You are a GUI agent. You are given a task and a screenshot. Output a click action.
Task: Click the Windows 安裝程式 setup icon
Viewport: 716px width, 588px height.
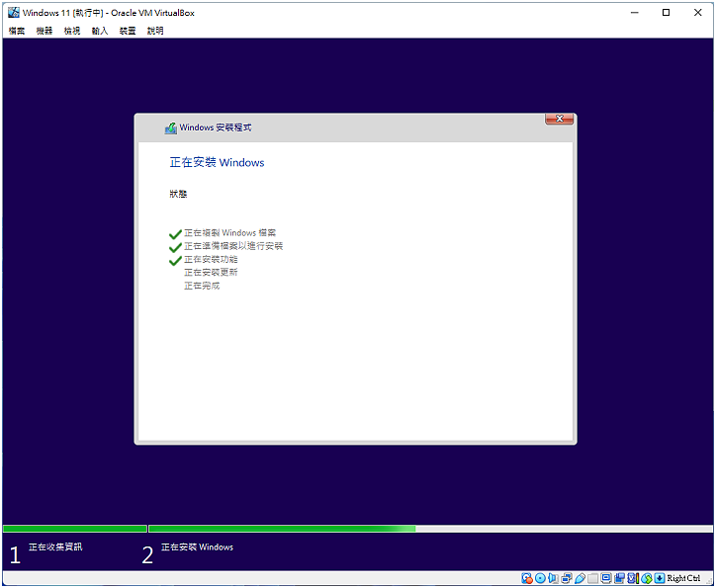click(171, 128)
